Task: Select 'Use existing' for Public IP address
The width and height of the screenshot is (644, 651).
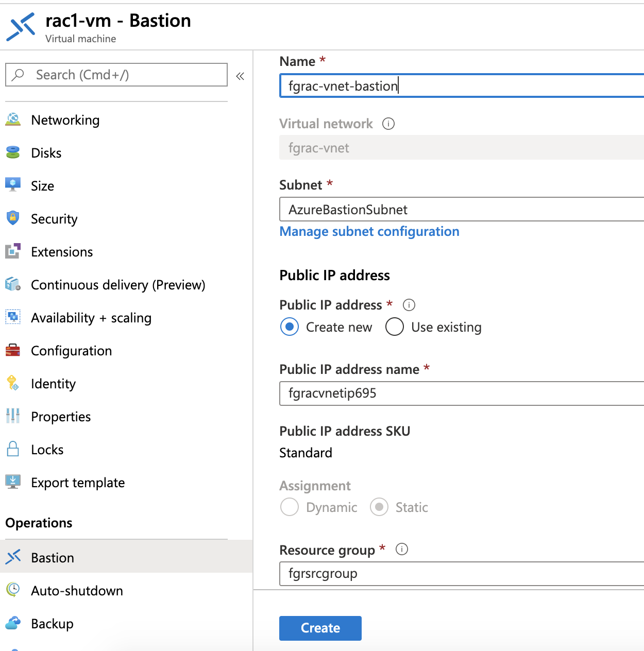Action: [x=394, y=327]
